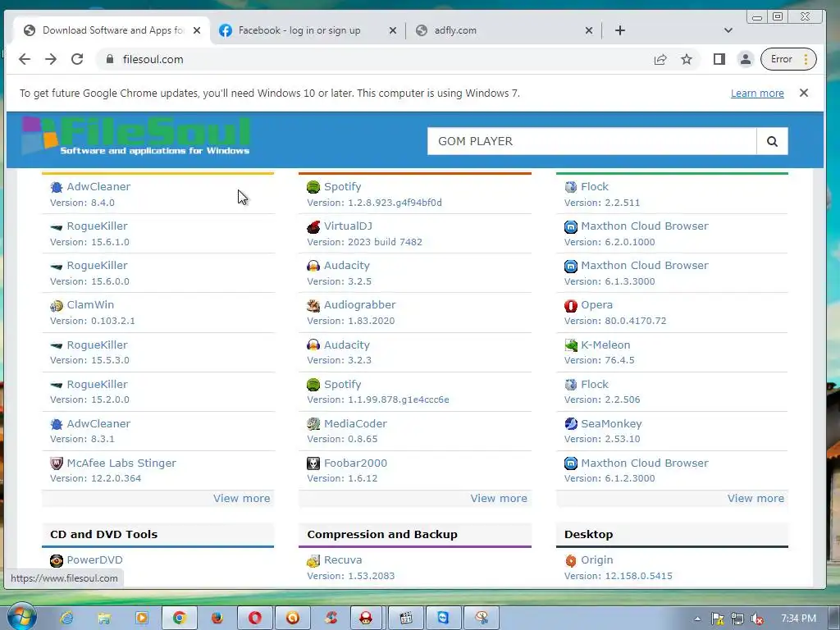Open the Maxthon Cloud Browser 6.2.0.1000 link
The height and width of the screenshot is (630, 840).
(x=645, y=226)
